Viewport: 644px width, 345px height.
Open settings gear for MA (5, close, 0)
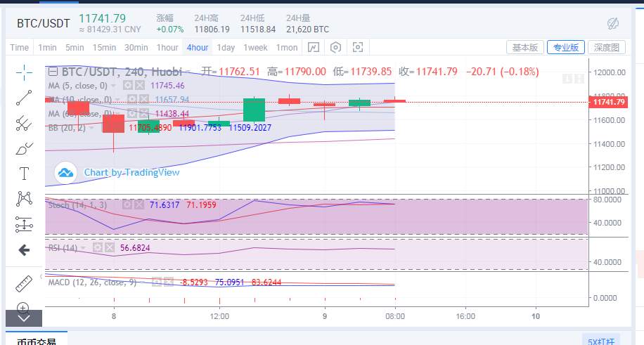(128, 86)
